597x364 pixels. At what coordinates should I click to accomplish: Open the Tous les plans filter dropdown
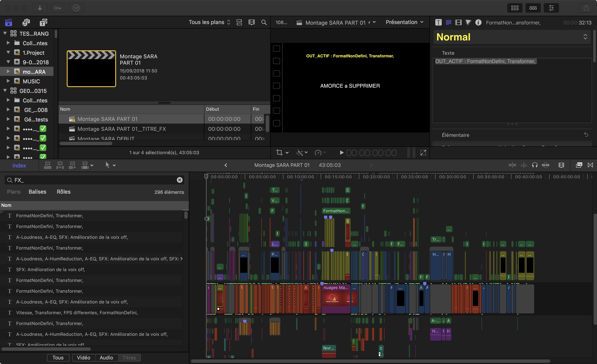209,22
